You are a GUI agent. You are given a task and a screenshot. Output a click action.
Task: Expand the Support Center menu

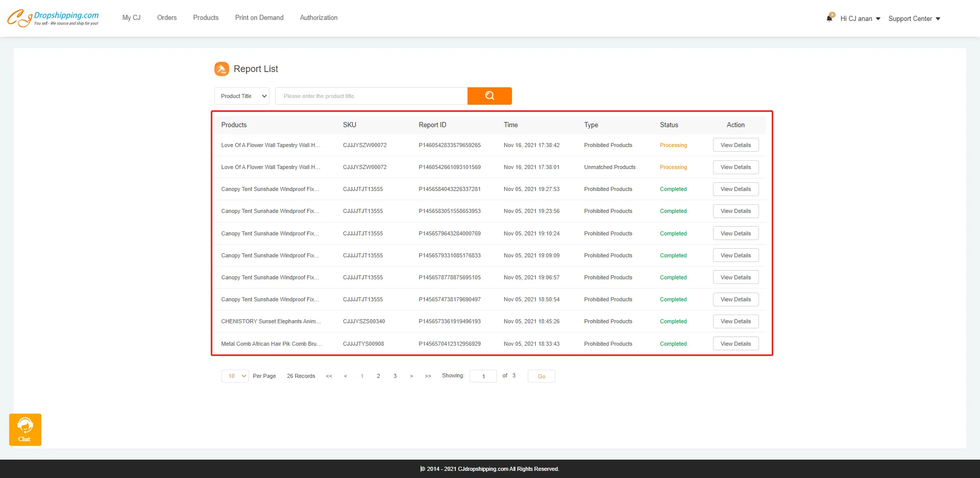[x=914, y=18]
